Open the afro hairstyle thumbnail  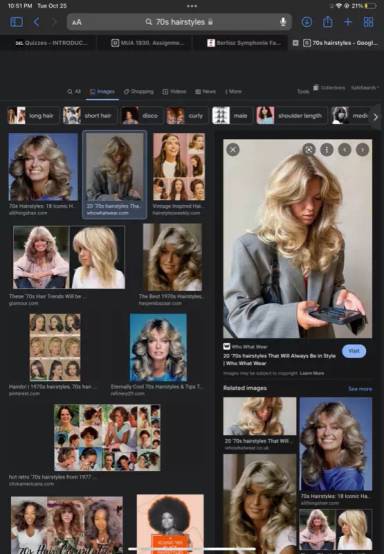pyautogui.click(x=170, y=524)
